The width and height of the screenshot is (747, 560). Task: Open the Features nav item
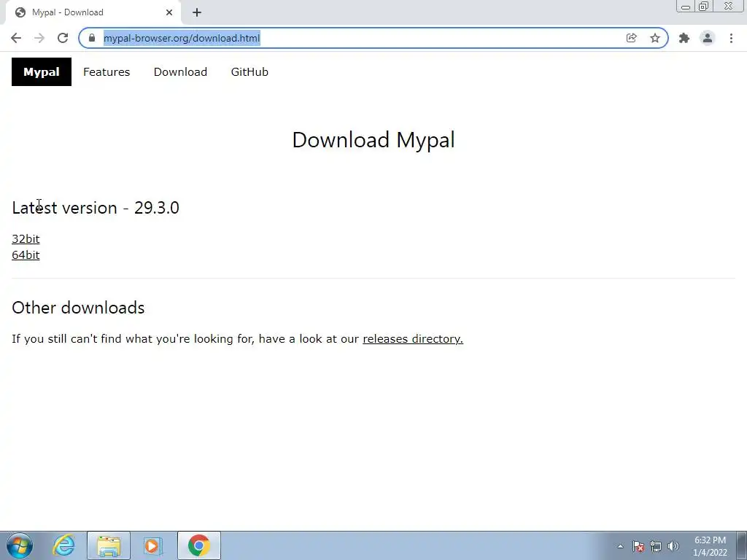pyautogui.click(x=107, y=72)
